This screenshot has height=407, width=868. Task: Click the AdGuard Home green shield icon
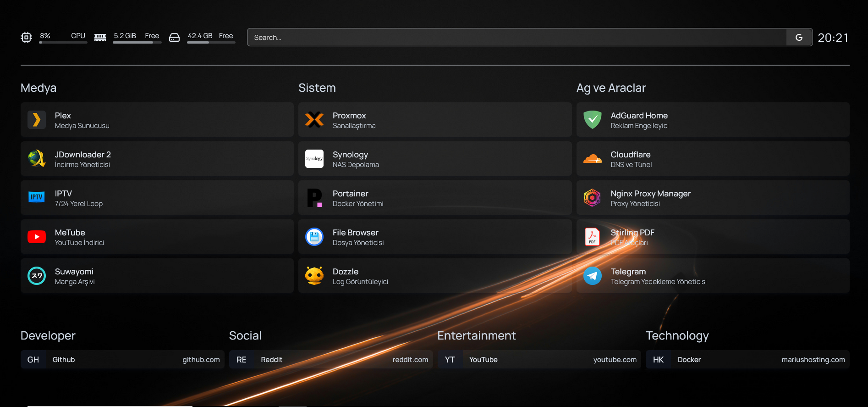(x=593, y=120)
